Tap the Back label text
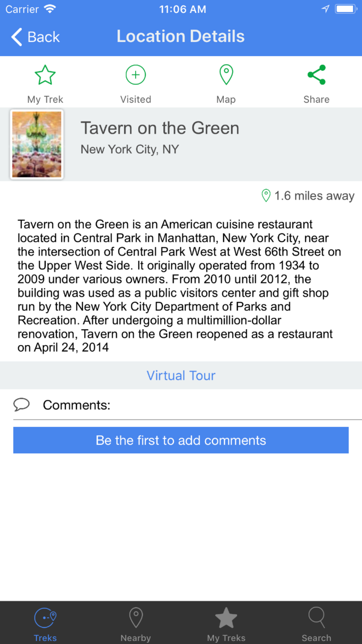Image resolution: width=362 pixels, height=644 pixels. tap(43, 37)
